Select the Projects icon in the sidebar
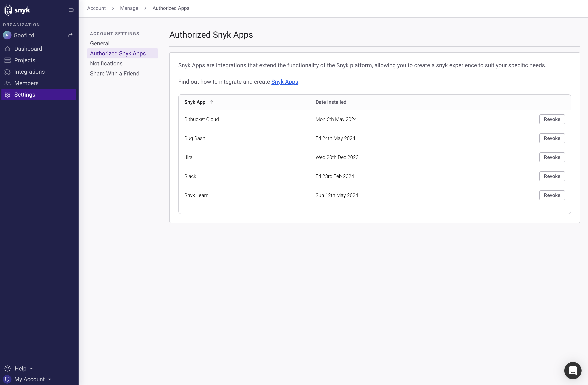The height and width of the screenshot is (385, 588). pyautogui.click(x=7, y=60)
